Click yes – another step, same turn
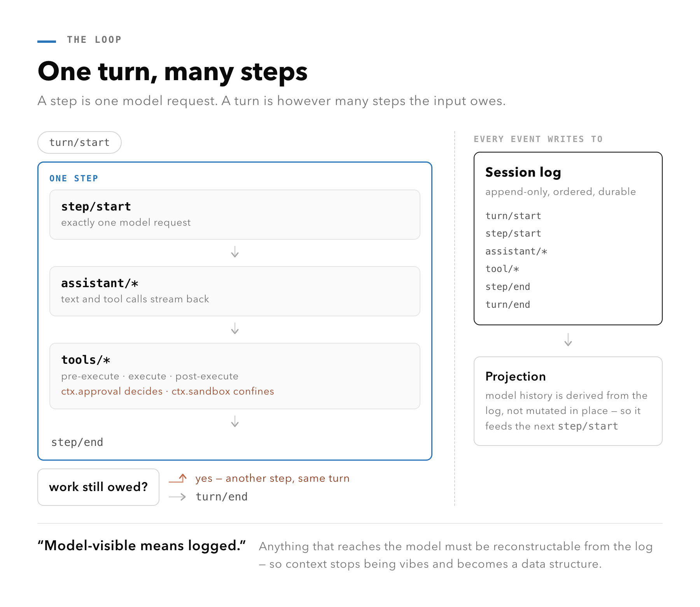 272,478
